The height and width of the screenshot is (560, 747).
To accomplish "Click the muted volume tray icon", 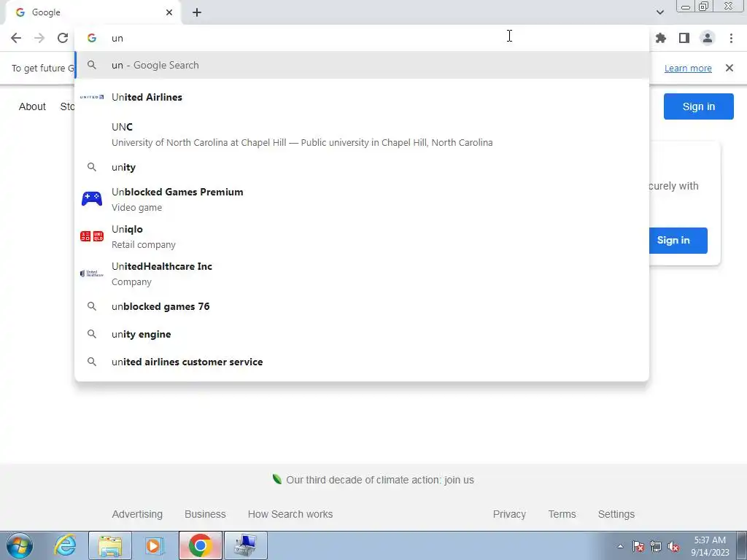I will (x=673, y=546).
